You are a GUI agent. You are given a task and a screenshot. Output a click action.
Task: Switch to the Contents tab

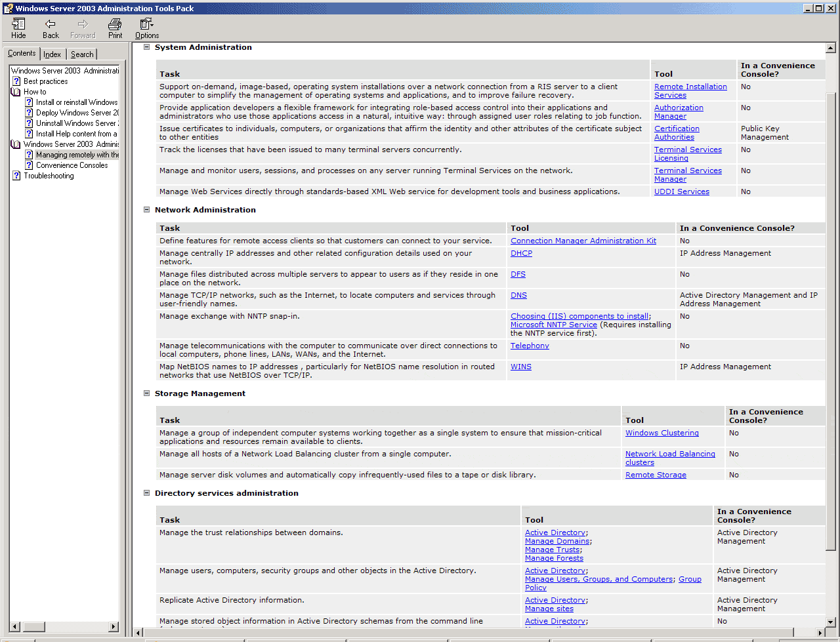tap(22, 54)
